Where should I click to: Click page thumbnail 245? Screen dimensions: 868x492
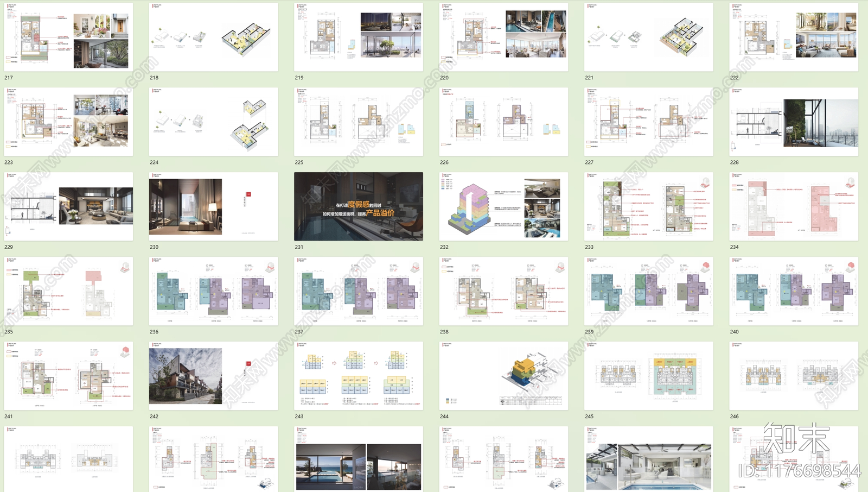click(649, 376)
